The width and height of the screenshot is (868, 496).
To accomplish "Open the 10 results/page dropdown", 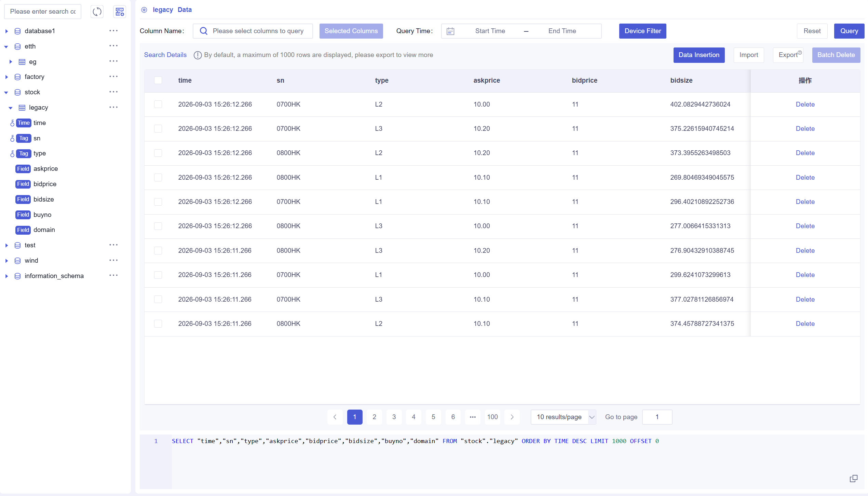I will coord(563,417).
